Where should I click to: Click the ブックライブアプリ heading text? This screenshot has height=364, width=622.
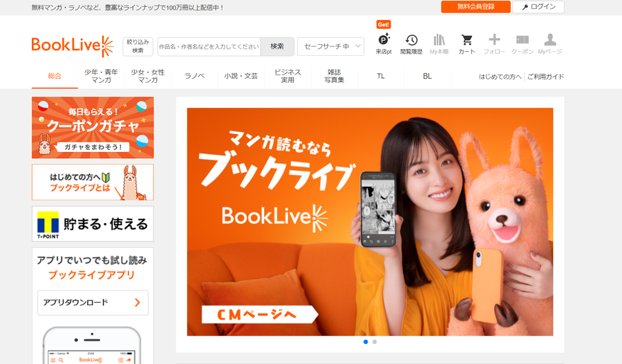[x=92, y=275]
